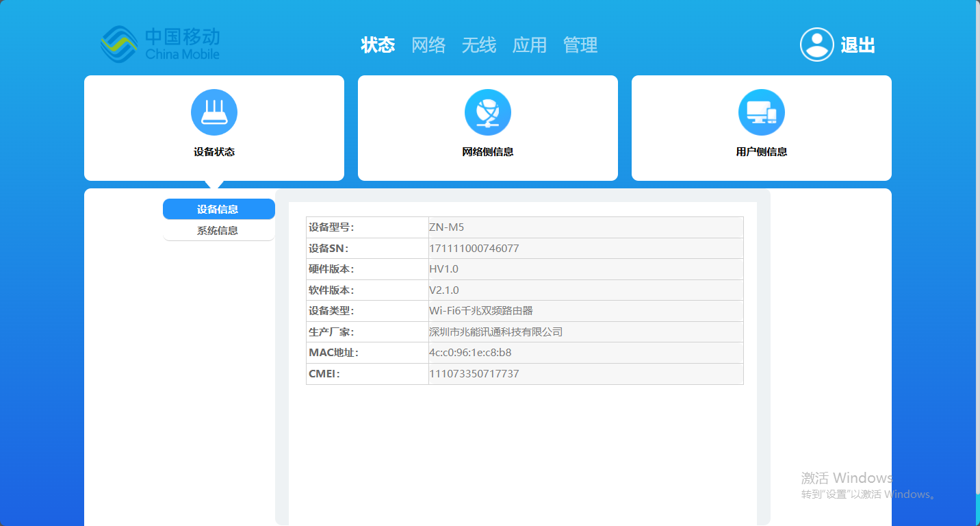Click the globe icon for 网络侧信息
Image resolution: width=980 pixels, height=526 pixels.
click(488, 112)
